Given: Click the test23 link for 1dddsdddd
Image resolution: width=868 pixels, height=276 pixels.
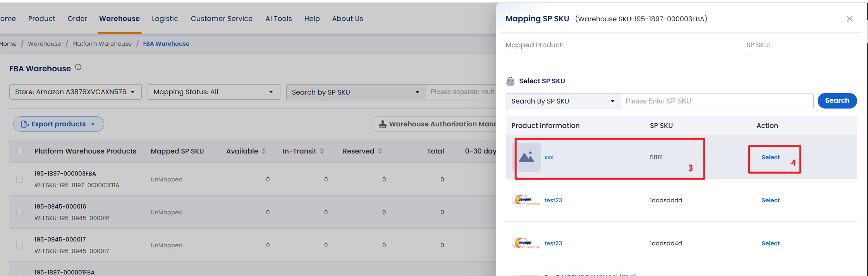Looking at the screenshot, I should (x=553, y=200).
